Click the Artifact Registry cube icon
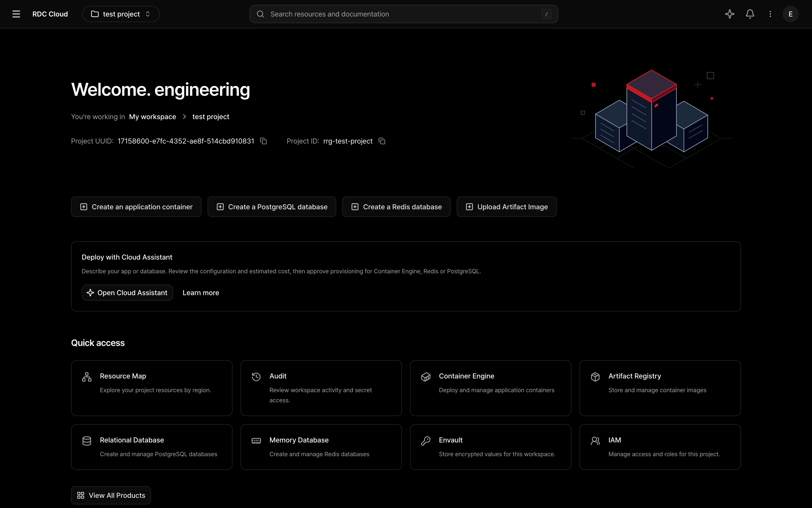Screen dimensions: 812x508 click(595, 377)
